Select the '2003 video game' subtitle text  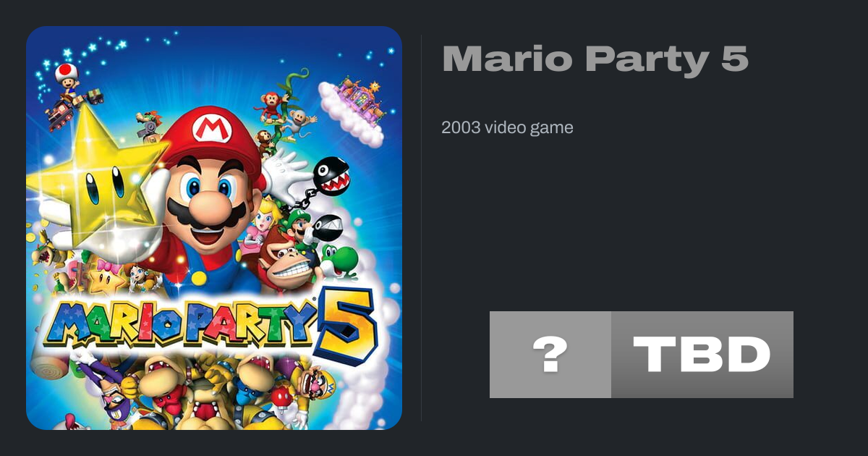coord(507,127)
